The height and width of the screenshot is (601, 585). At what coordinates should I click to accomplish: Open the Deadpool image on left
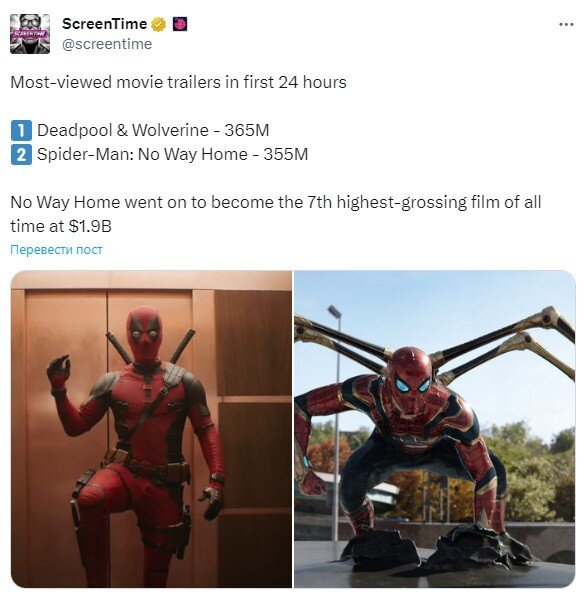click(151, 429)
